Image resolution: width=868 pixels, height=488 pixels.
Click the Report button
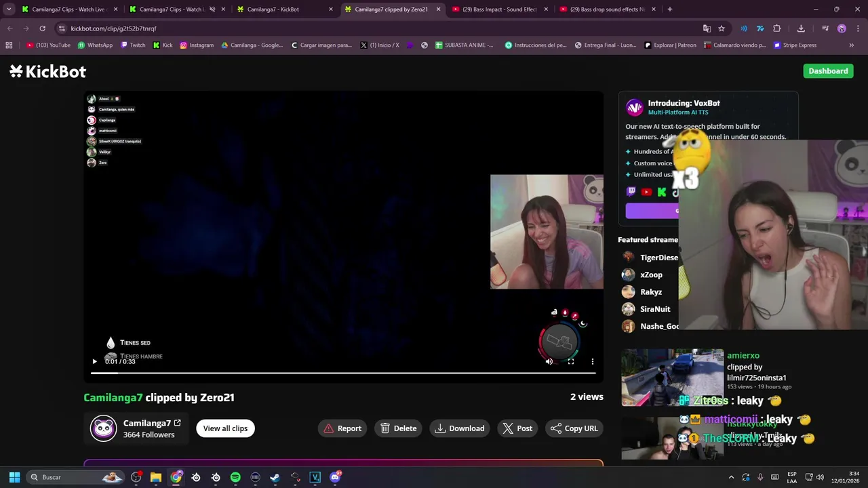pyautogui.click(x=342, y=428)
